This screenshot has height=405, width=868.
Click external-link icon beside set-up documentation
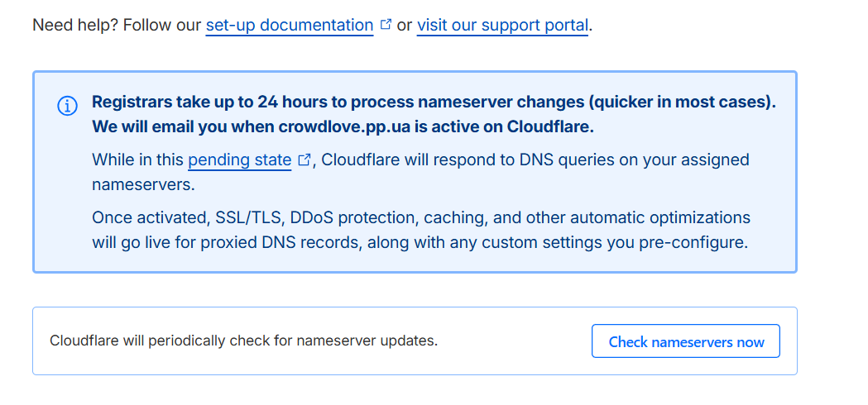pyautogui.click(x=386, y=25)
